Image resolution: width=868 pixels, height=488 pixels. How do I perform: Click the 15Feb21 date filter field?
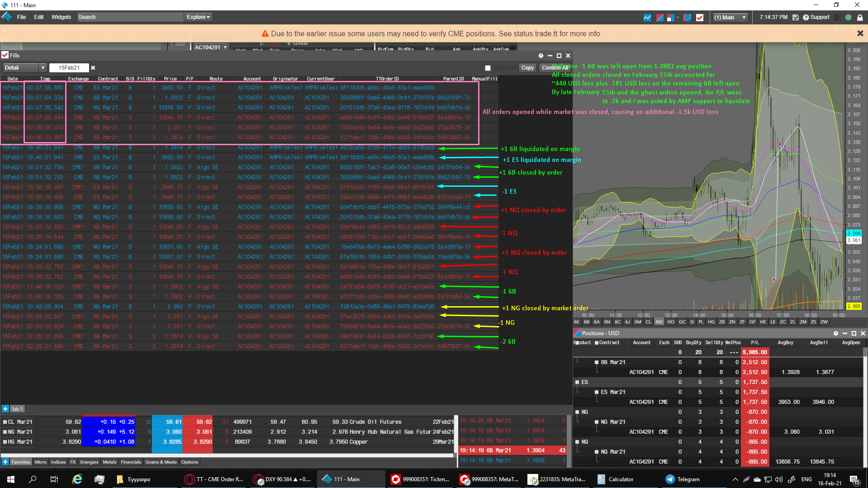(x=69, y=68)
